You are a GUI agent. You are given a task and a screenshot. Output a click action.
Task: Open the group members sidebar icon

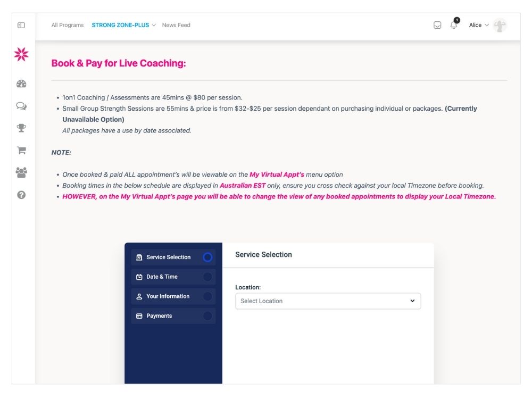(x=21, y=172)
